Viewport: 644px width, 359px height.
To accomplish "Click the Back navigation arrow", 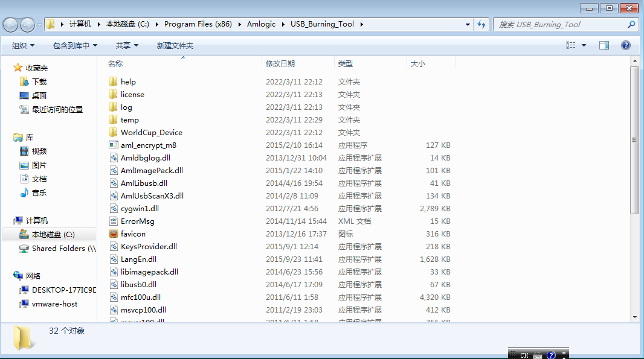I will click(10, 24).
